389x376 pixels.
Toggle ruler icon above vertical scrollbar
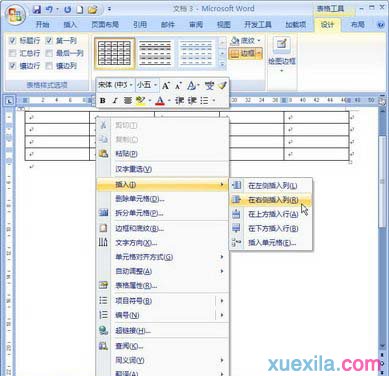pos(382,100)
